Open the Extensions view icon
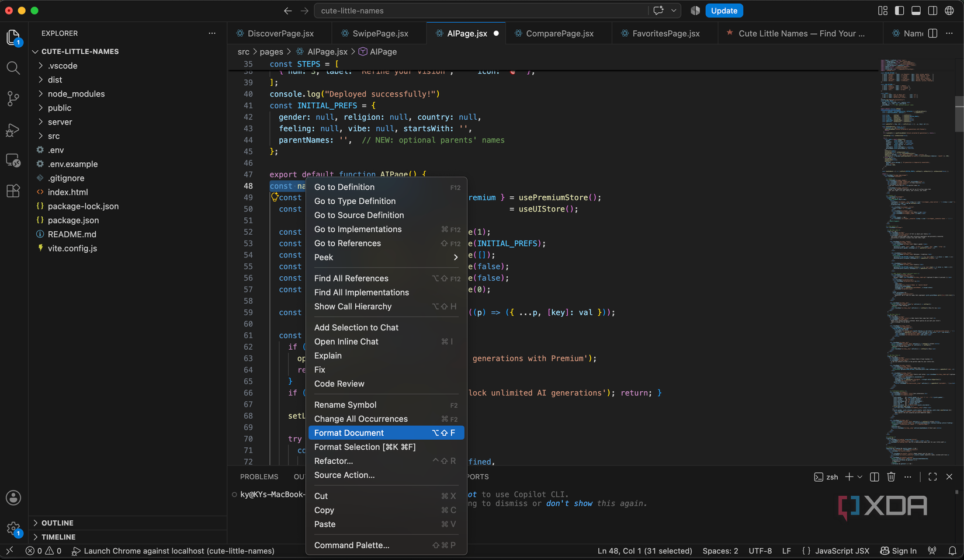Screen dimensions: 964x560 pyautogui.click(x=13, y=191)
